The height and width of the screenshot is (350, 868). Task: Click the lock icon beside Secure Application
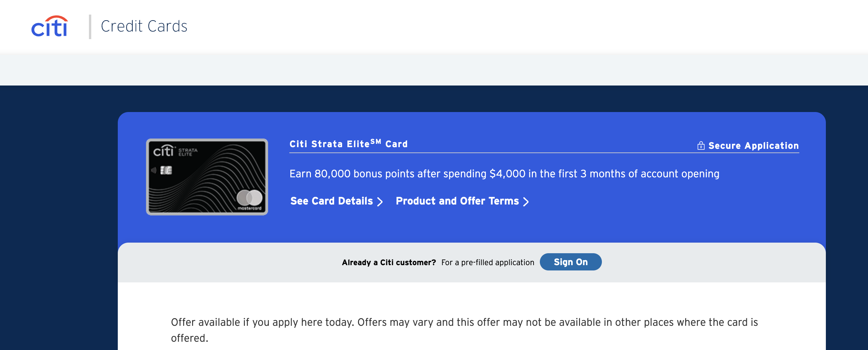(x=700, y=146)
